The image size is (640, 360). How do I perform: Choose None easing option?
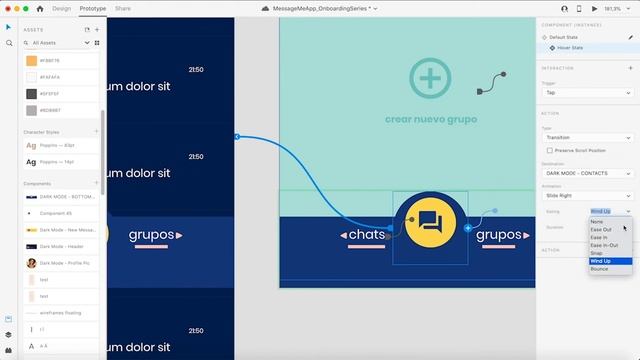tap(611, 222)
